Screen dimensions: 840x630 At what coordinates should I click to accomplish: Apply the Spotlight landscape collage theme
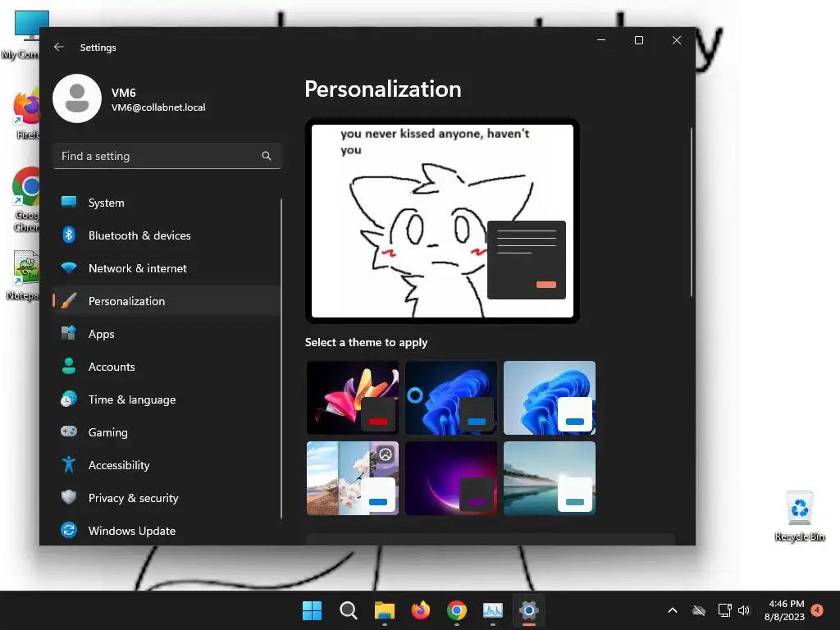coord(353,478)
